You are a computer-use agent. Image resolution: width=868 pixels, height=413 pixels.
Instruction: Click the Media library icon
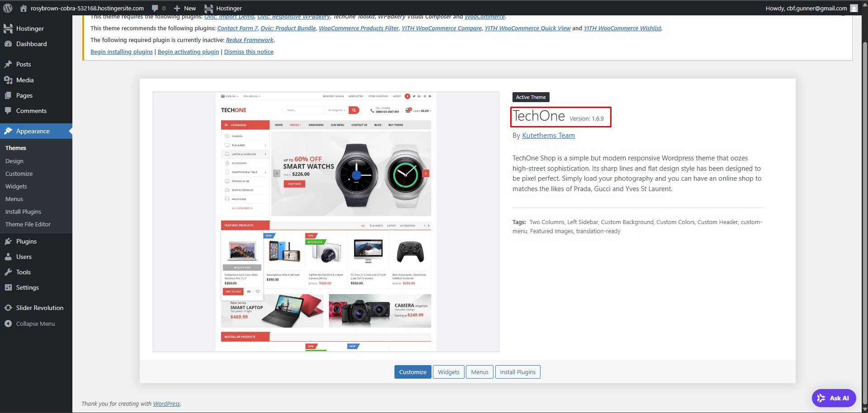[x=8, y=80]
